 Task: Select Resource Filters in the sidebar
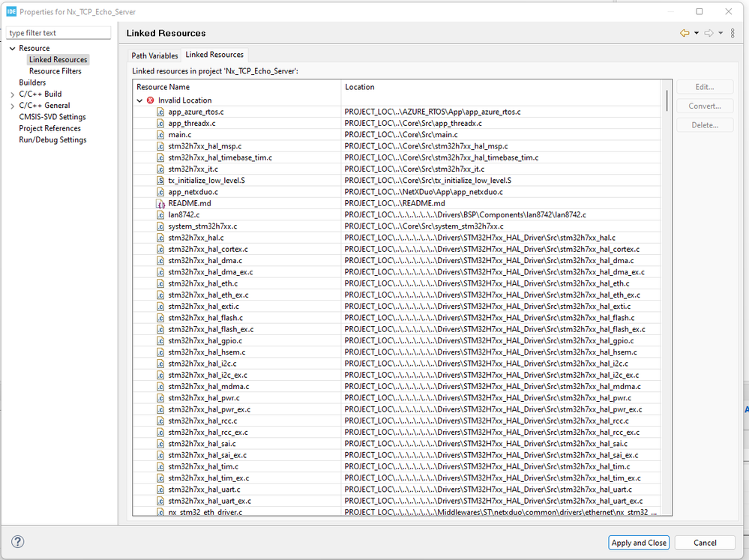[x=55, y=71]
